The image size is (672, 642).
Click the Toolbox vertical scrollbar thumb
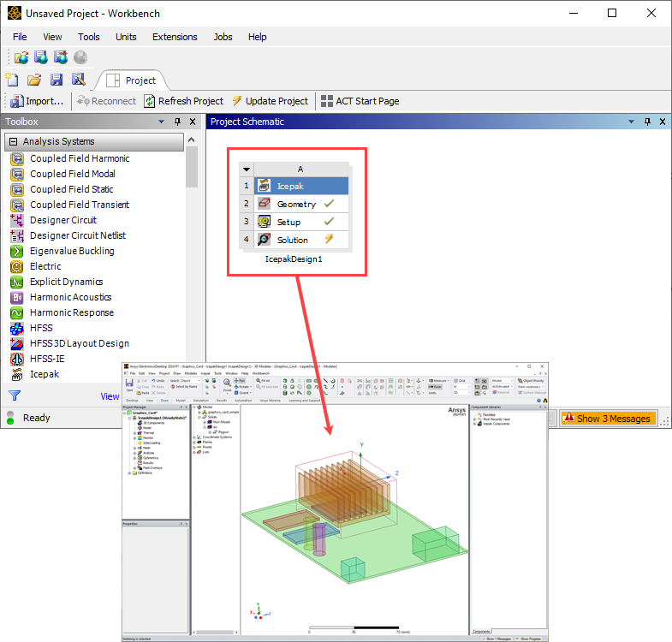pyautogui.click(x=192, y=167)
